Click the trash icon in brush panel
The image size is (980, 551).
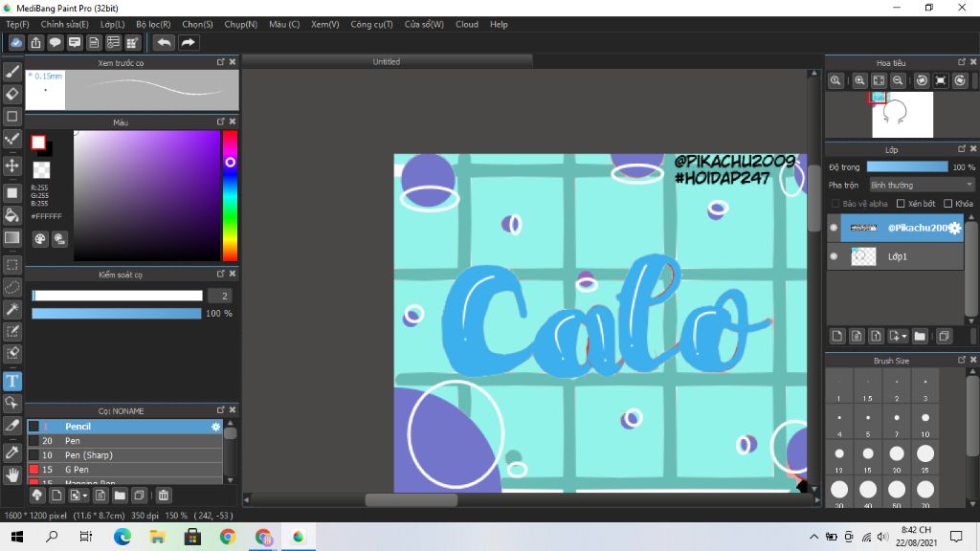click(x=163, y=496)
